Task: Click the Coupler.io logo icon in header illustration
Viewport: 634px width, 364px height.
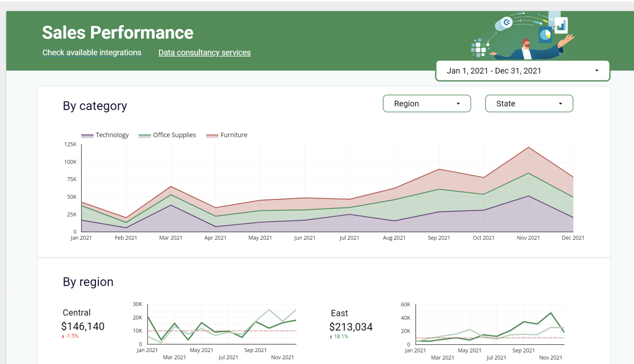Action: 507,22
